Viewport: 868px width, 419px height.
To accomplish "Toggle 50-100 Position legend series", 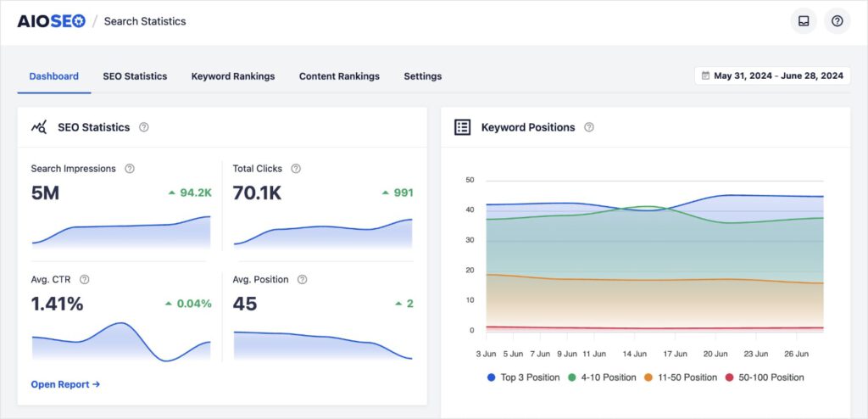I will pos(764,377).
